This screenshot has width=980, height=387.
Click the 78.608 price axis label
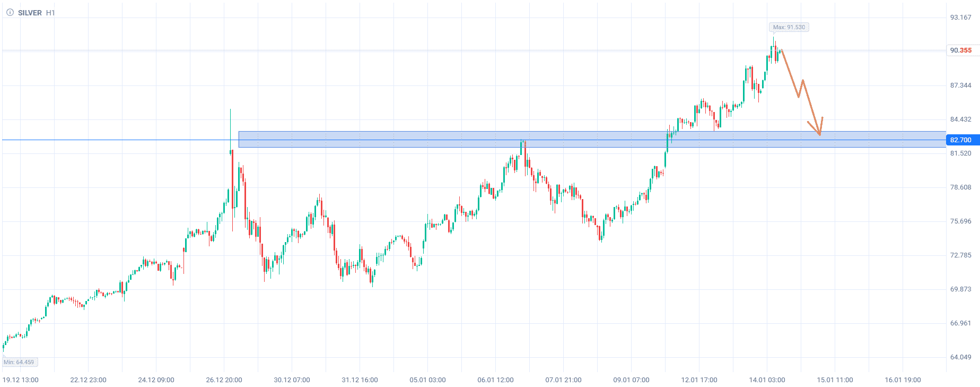click(x=960, y=187)
